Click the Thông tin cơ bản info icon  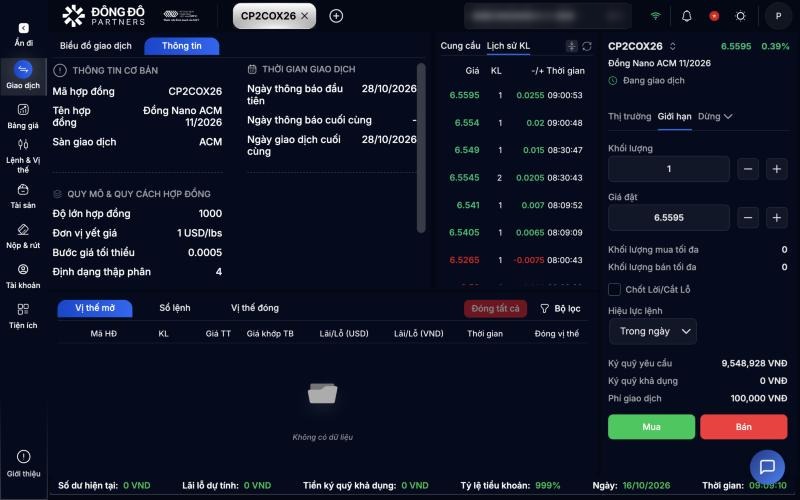[x=60, y=70]
